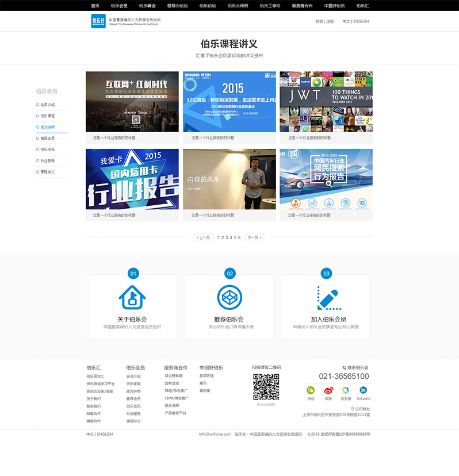Open the green 微信 WeChat icon in footer

311,390
